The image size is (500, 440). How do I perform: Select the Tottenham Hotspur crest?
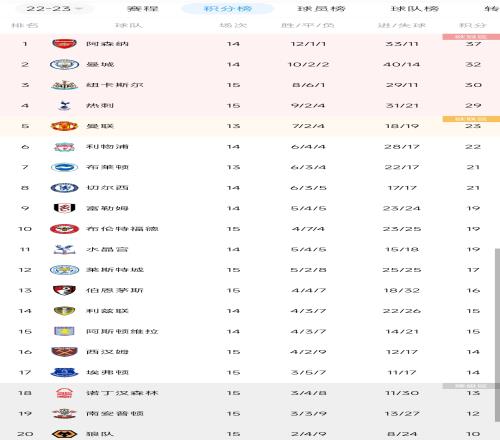click(64, 106)
